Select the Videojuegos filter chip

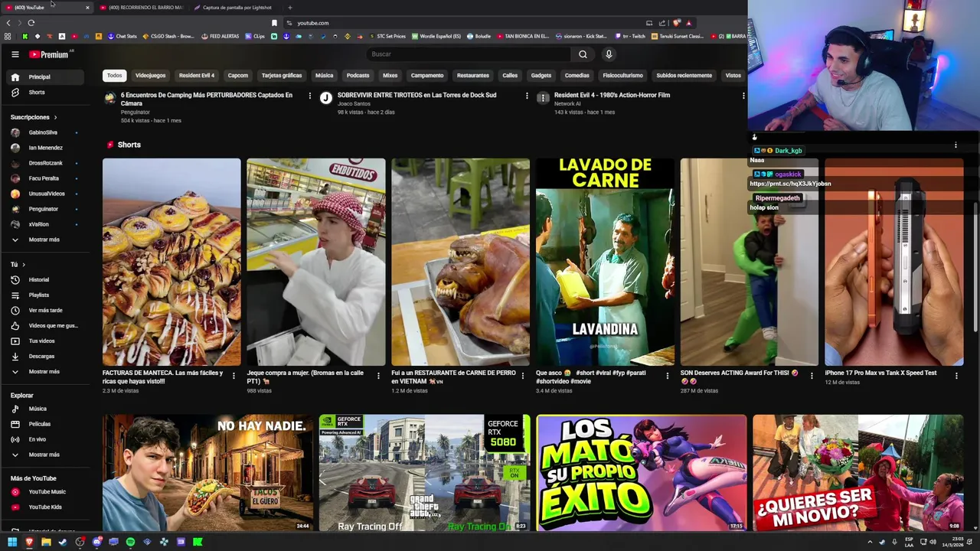[150, 76]
